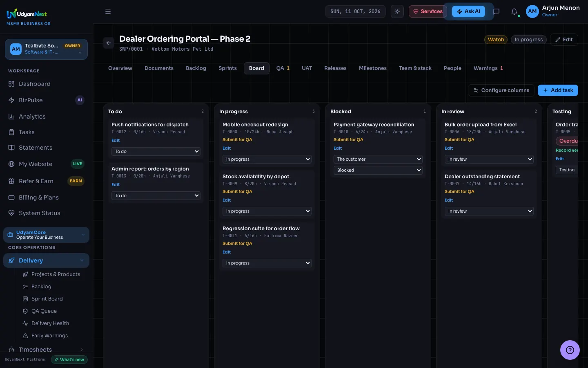Screen dimensions: 588x368
Task: Open BizPulse in sidebar
Action: tap(47, 100)
